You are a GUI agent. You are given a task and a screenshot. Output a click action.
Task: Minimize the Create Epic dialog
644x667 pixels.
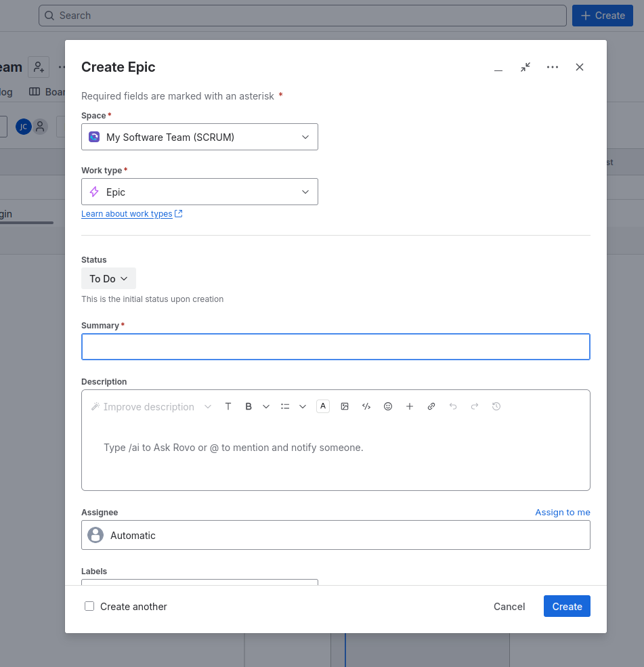pyautogui.click(x=498, y=67)
